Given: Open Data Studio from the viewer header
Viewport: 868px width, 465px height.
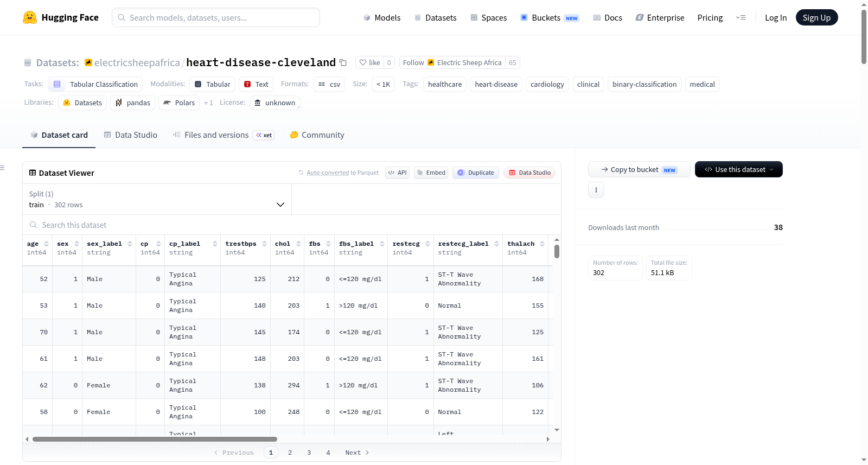Looking at the screenshot, I should click(529, 173).
